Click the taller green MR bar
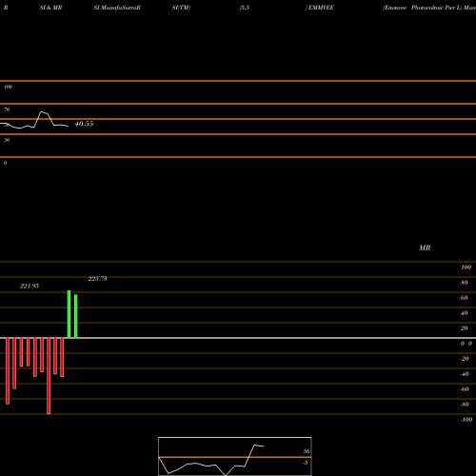476x476 pixels. click(69, 314)
